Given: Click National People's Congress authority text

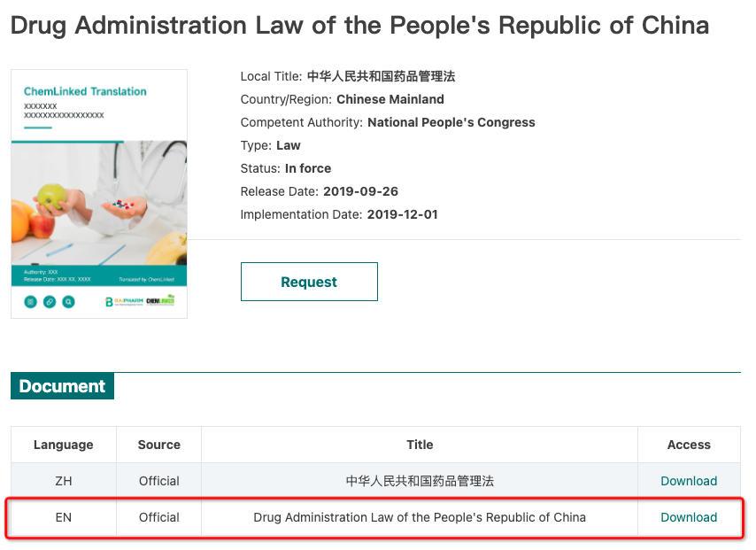Looking at the screenshot, I should pyautogui.click(x=451, y=122).
